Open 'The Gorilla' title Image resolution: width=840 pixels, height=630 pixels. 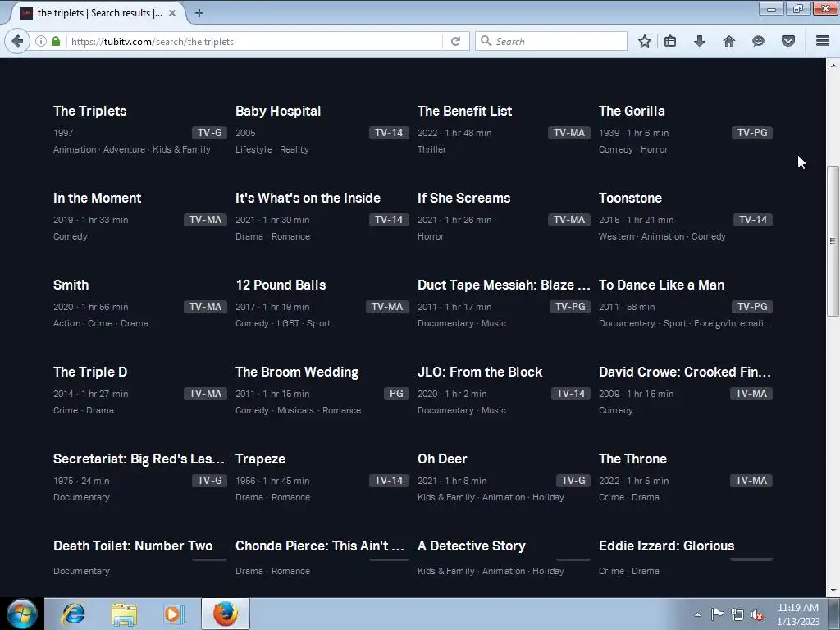(x=632, y=111)
